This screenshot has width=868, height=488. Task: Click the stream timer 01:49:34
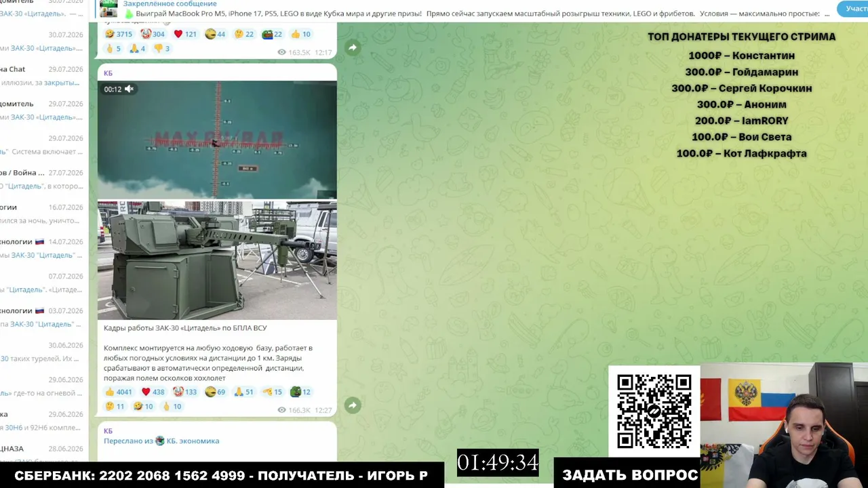click(498, 462)
